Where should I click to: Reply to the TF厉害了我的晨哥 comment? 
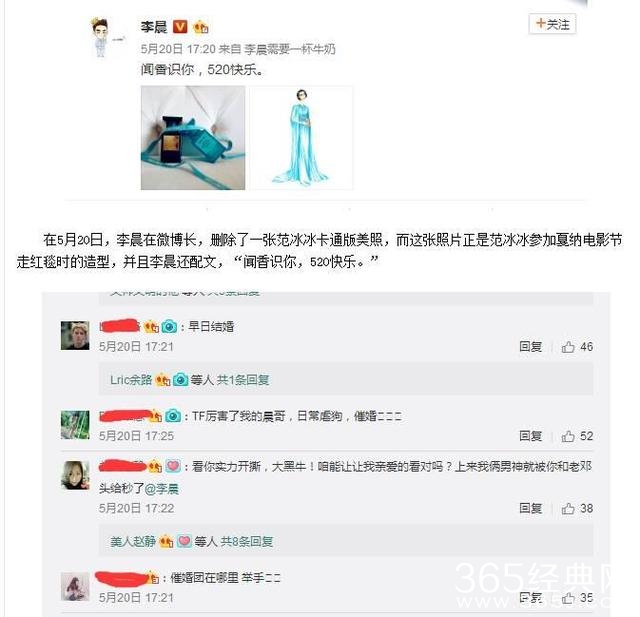tap(530, 436)
